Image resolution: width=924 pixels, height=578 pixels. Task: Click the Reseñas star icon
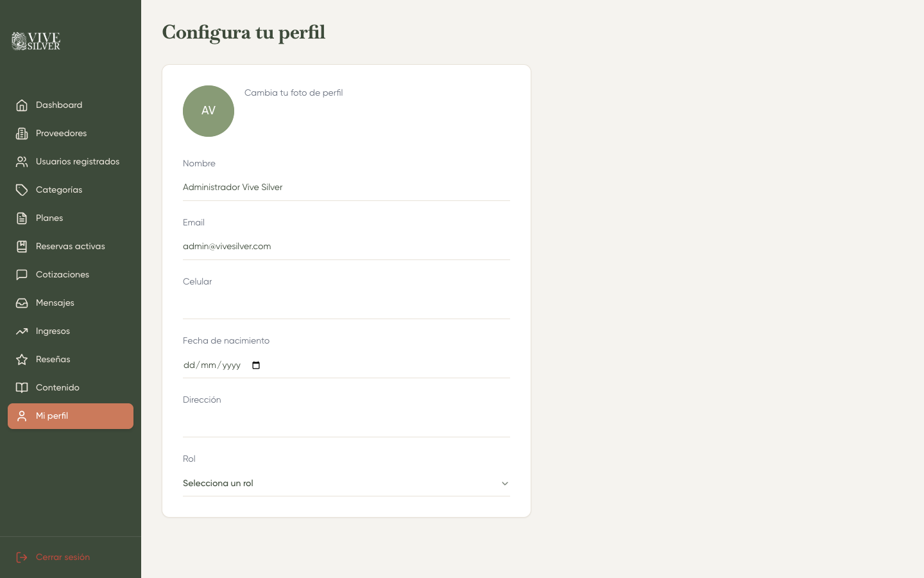point(21,359)
